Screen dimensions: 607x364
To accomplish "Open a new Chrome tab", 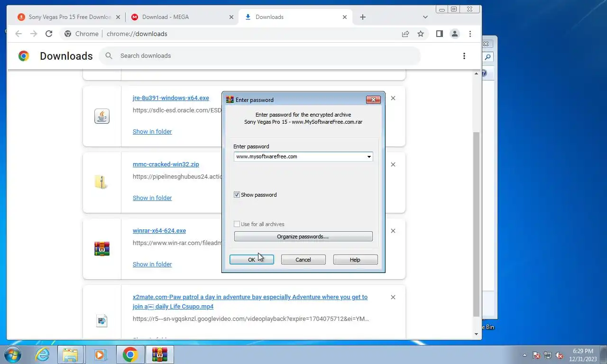I will tap(363, 17).
